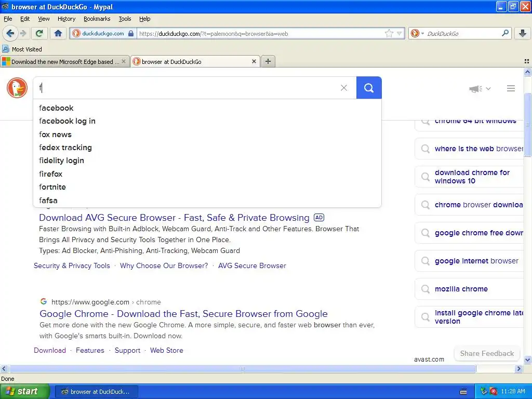Image resolution: width=532 pixels, height=399 pixels.
Task: Click the vertical scrollbar down arrow
Action: pyautogui.click(x=528, y=360)
